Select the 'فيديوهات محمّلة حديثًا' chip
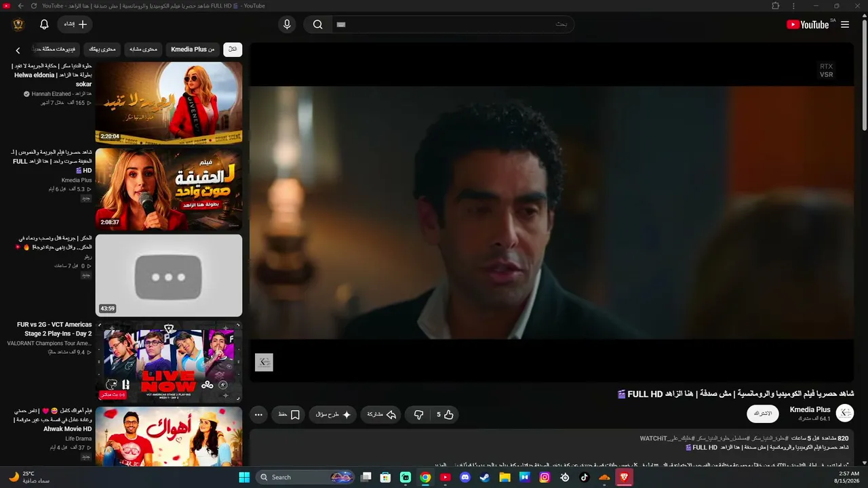The image size is (868, 488). pos(56,49)
